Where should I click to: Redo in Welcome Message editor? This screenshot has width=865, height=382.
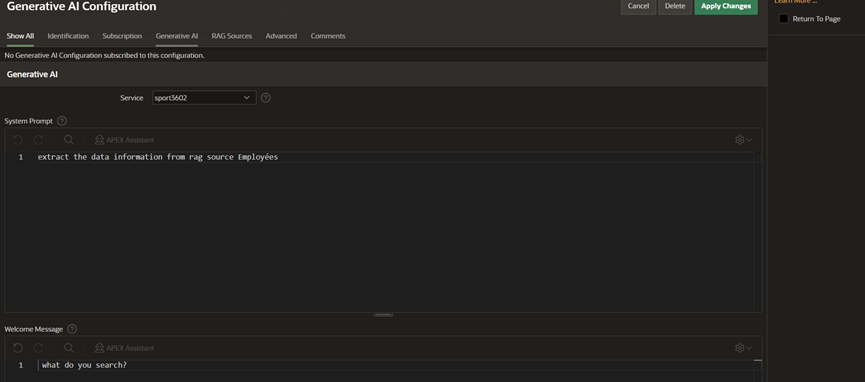39,348
